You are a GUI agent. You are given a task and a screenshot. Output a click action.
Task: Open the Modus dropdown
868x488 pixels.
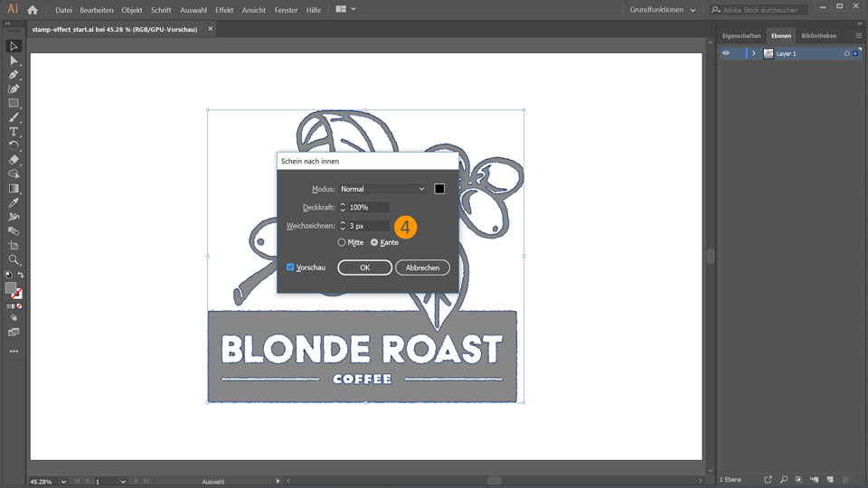(x=382, y=189)
